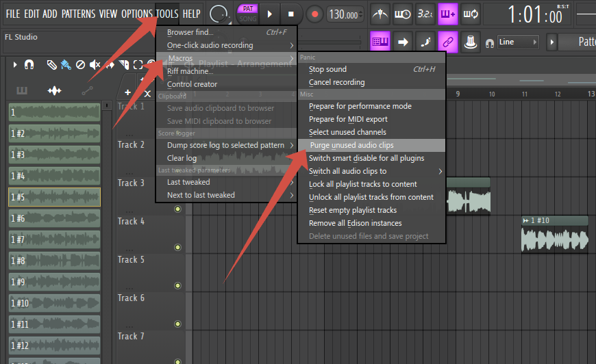
Task: Toggle wait for input icon
Action: (x=403, y=14)
